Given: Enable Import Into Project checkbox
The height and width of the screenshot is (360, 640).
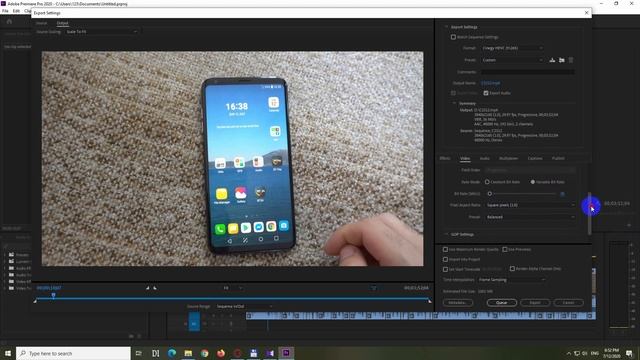Looking at the screenshot, I should (445, 260).
